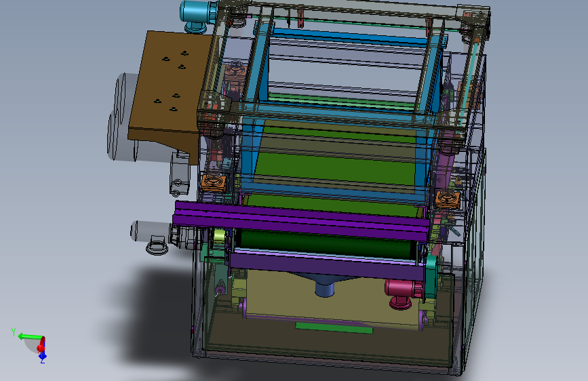588x381 pixels.
Task: Select the small green strip at the tray bottom
Action: coord(334,327)
